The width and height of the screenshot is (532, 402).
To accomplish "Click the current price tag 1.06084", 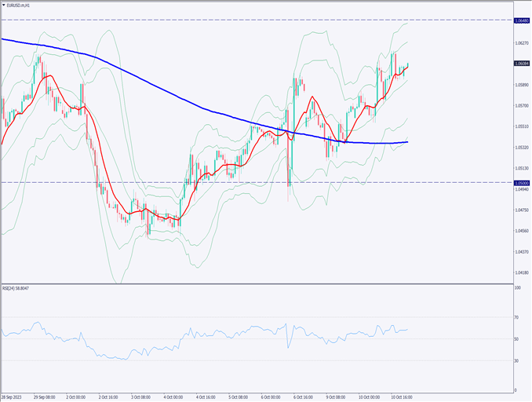I will point(521,63).
